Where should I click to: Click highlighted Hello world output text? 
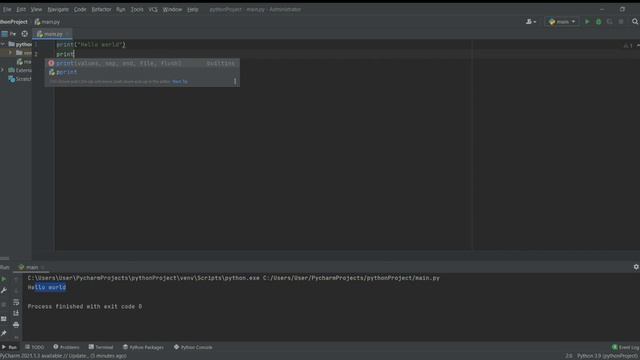[x=50, y=287]
